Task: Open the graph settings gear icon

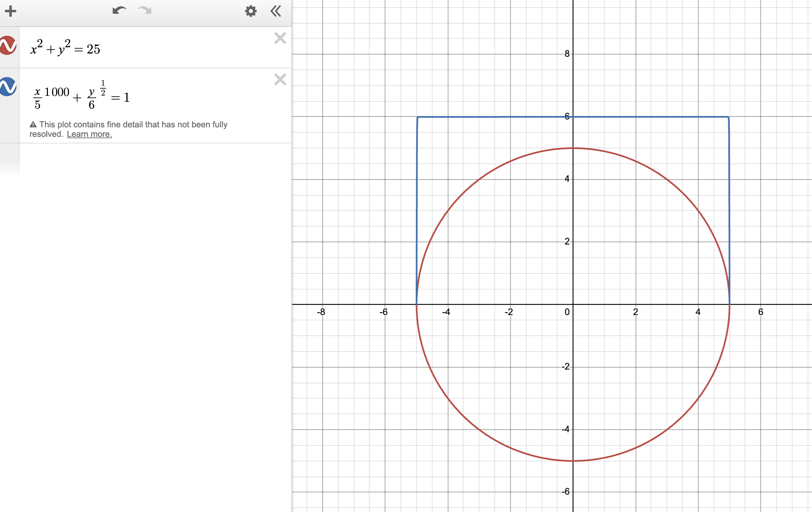Action: (x=250, y=11)
